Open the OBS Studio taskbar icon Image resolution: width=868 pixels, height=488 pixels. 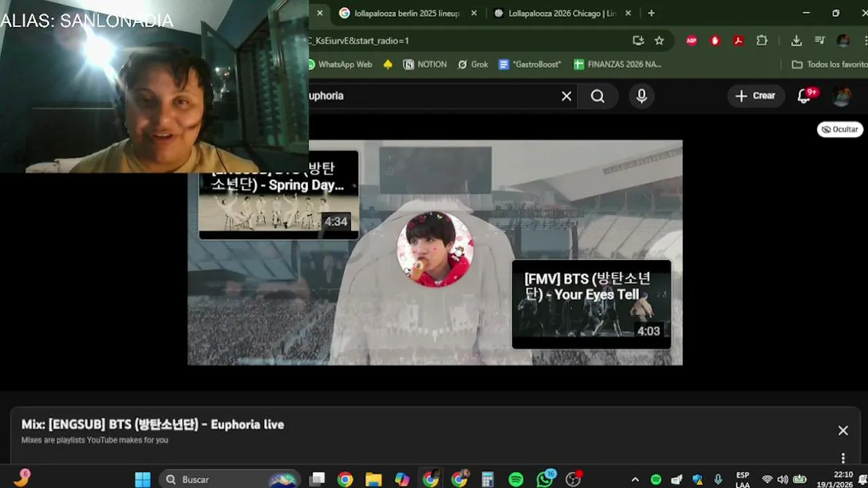(x=574, y=479)
